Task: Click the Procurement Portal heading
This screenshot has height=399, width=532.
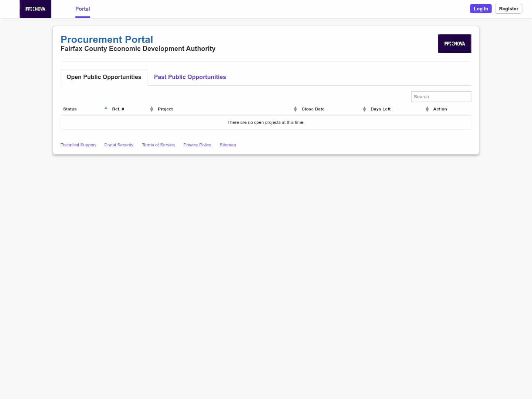Action: pyautogui.click(x=107, y=40)
